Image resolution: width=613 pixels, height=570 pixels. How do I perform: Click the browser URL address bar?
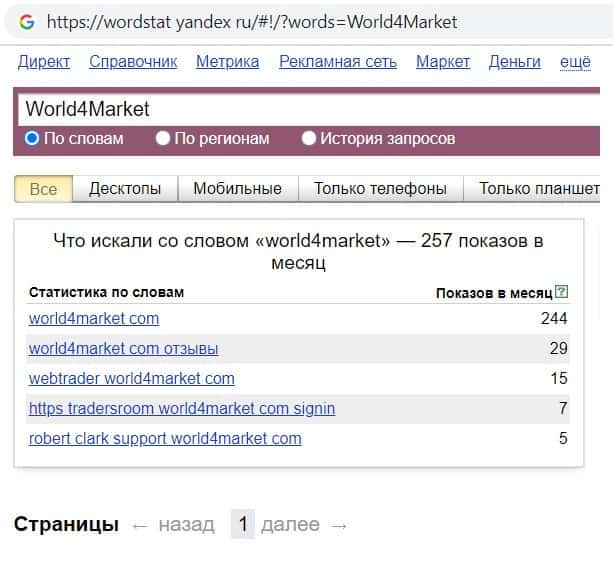click(x=300, y=21)
